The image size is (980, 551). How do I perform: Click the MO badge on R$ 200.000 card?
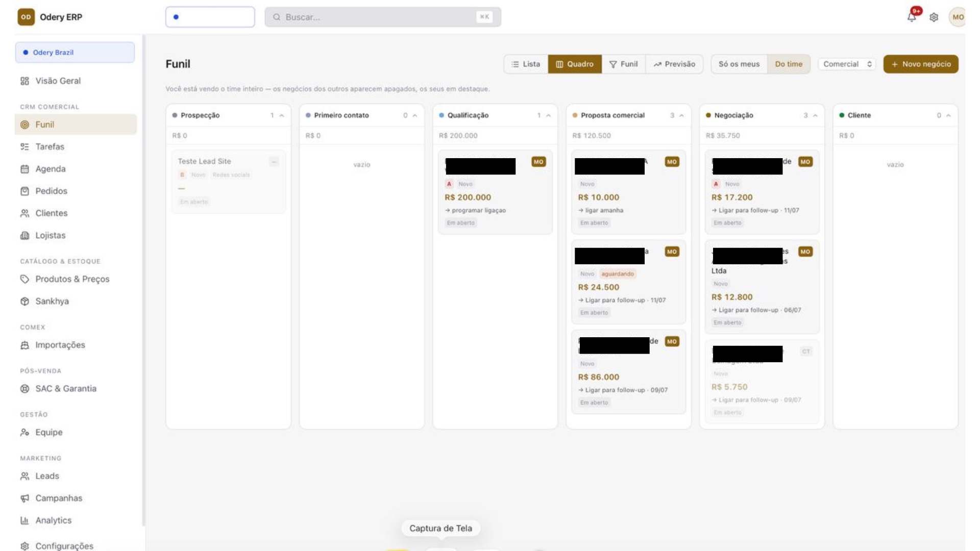[x=538, y=162]
